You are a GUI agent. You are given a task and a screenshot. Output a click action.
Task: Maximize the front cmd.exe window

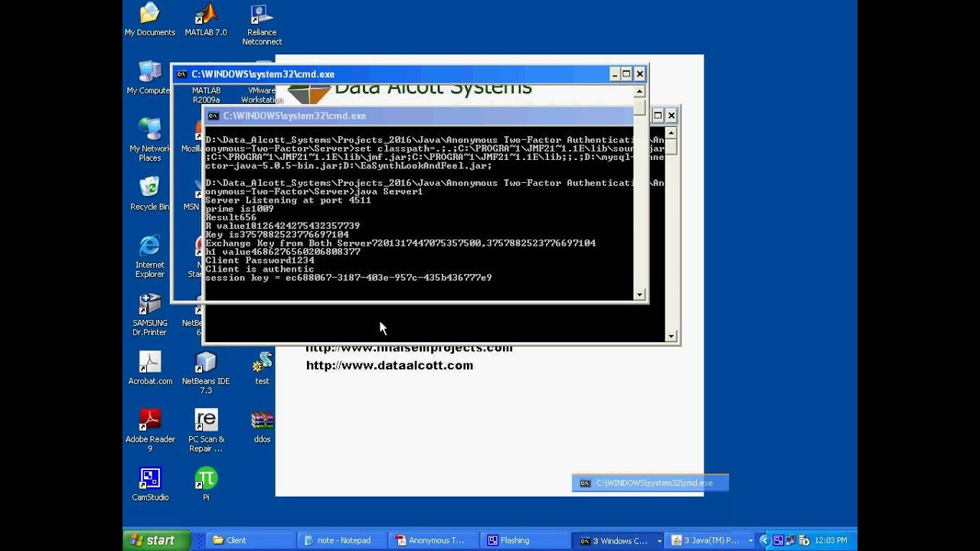[x=626, y=74]
